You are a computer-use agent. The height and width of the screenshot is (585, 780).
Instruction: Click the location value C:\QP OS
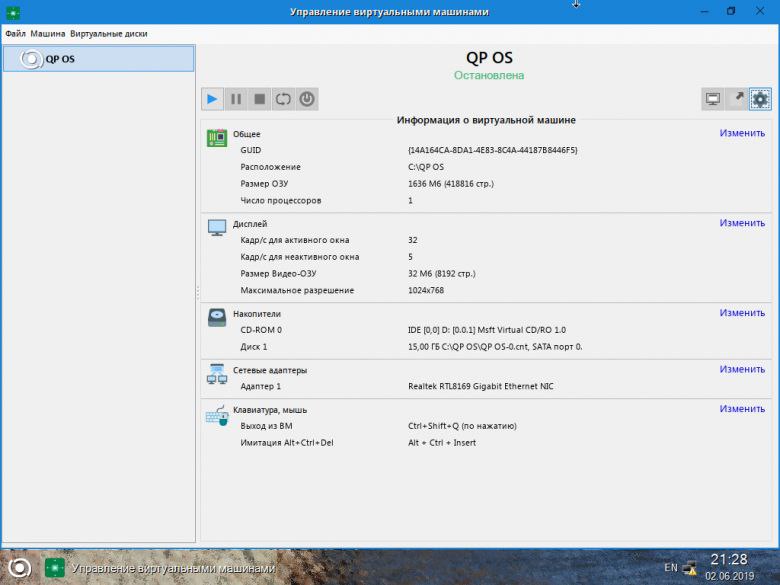point(426,167)
